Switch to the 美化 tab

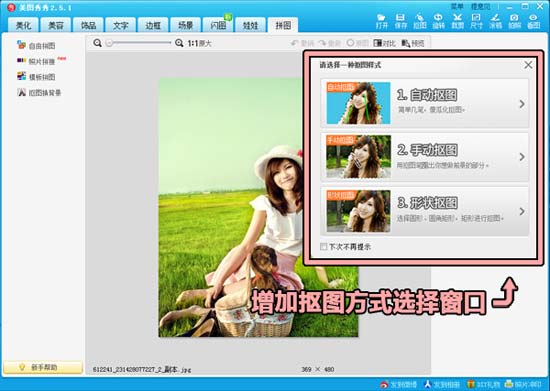(23, 25)
